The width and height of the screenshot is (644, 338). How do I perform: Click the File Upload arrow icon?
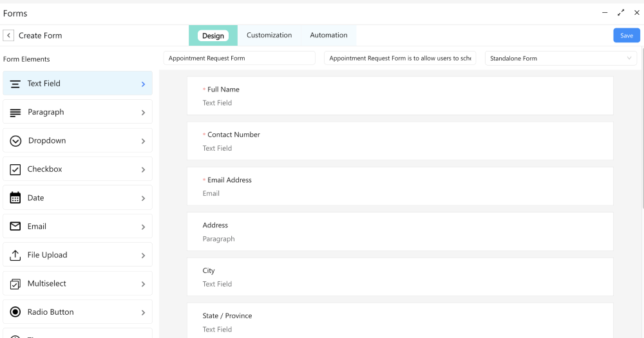pos(15,255)
